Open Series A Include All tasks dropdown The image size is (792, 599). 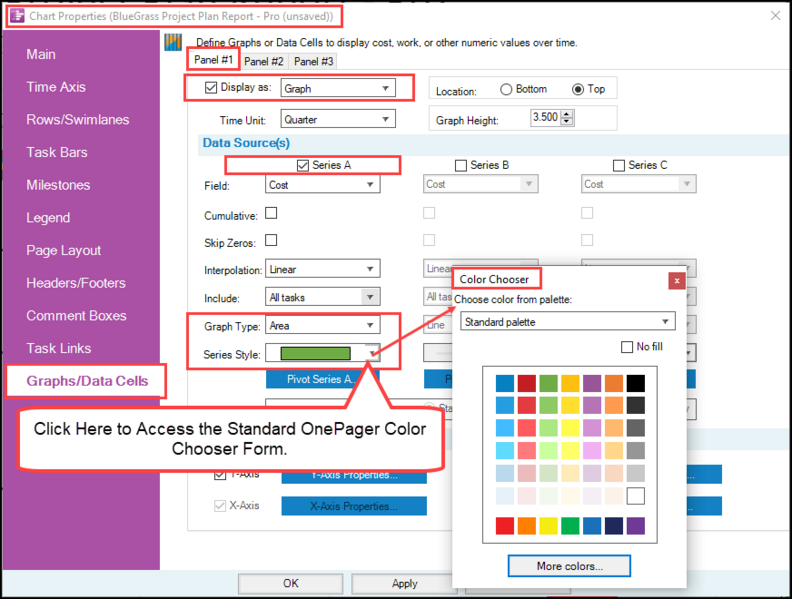323,297
